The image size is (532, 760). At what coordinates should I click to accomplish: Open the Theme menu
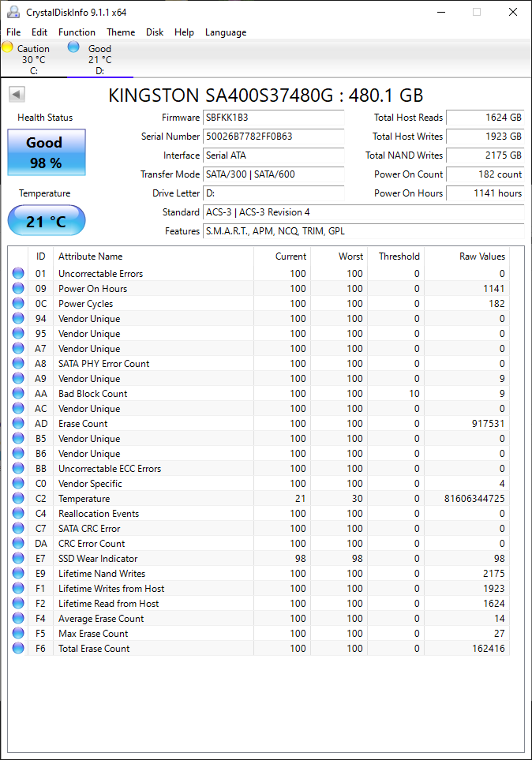[x=121, y=32]
